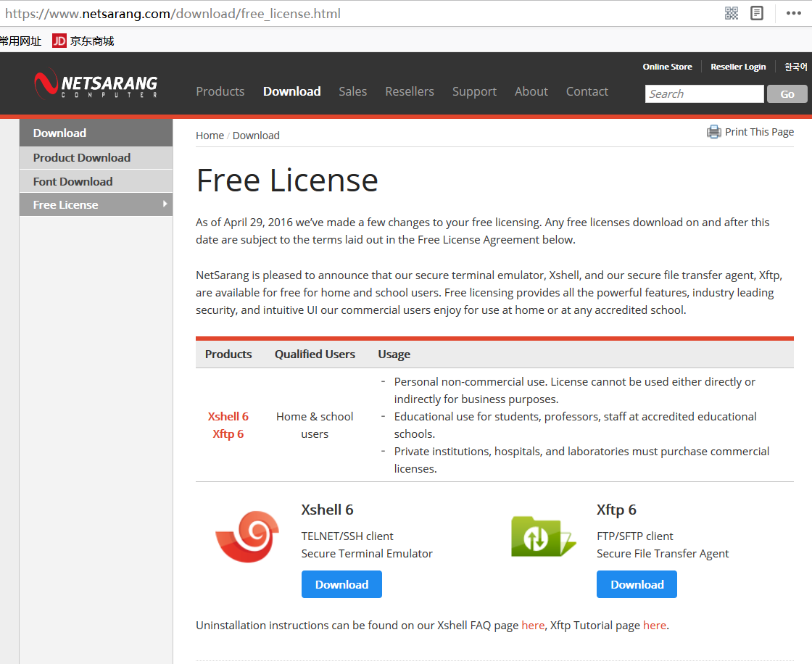
Task: Click into the Search input field
Action: click(x=704, y=94)
